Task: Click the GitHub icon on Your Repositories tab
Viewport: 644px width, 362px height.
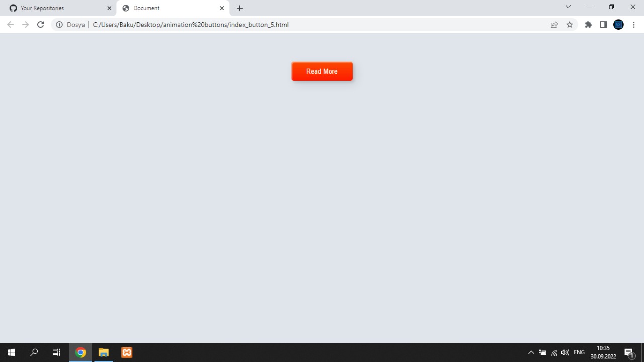Action: click(x=13, y=8)
